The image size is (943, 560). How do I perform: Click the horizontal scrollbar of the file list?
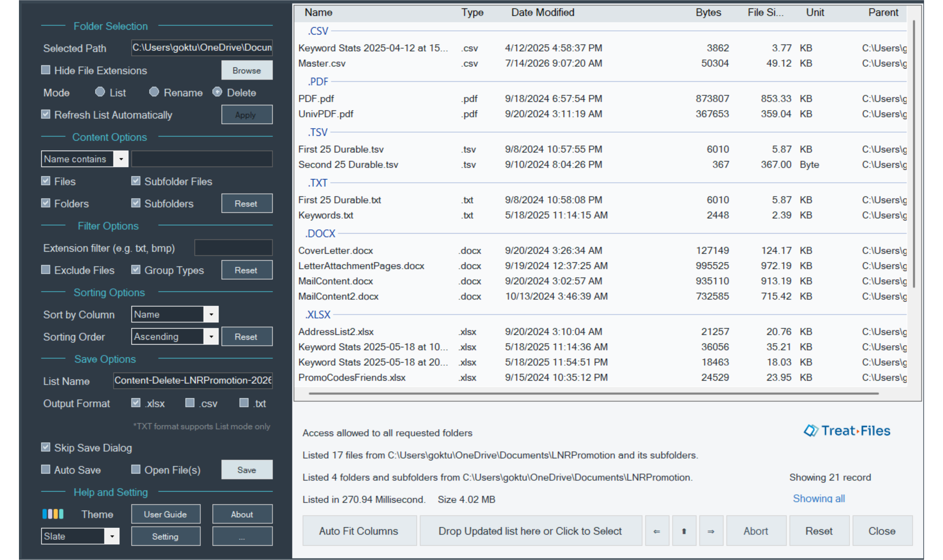point(594,393)
